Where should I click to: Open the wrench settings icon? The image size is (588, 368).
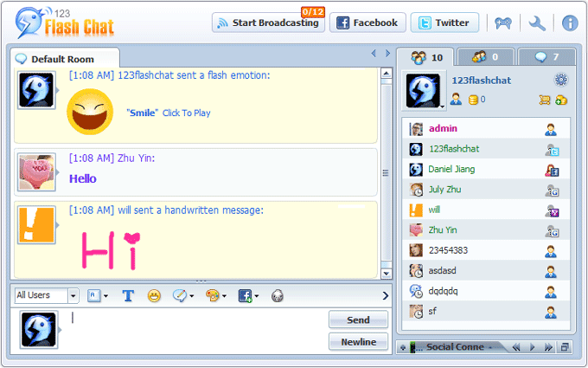(537, 23)
